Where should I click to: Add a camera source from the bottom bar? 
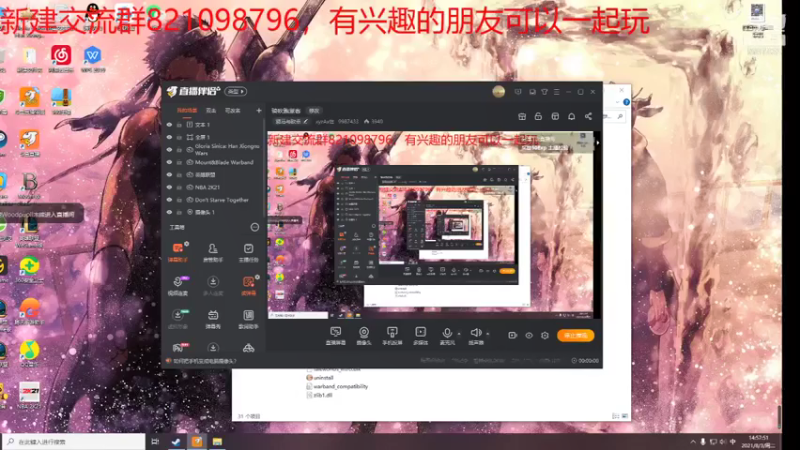[x=364, y=336]
